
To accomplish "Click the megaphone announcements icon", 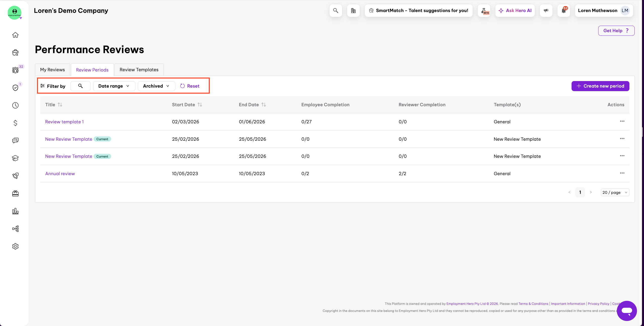I will 546,11.
